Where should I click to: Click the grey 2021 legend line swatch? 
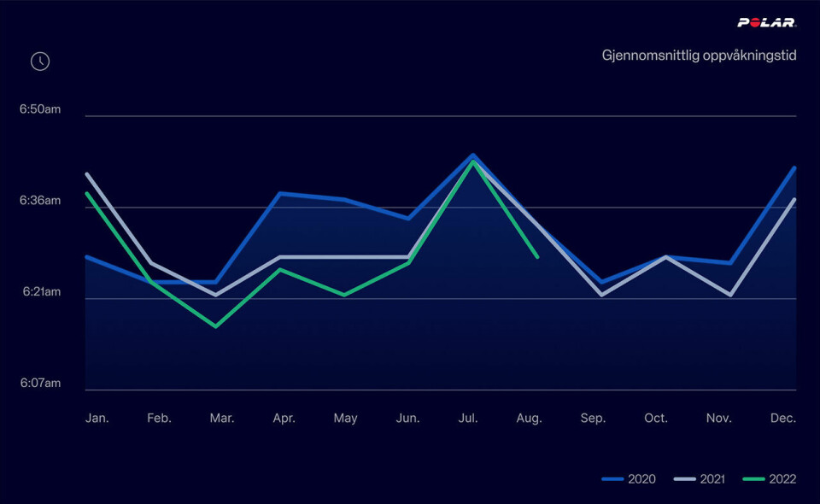tap(683, 479)
